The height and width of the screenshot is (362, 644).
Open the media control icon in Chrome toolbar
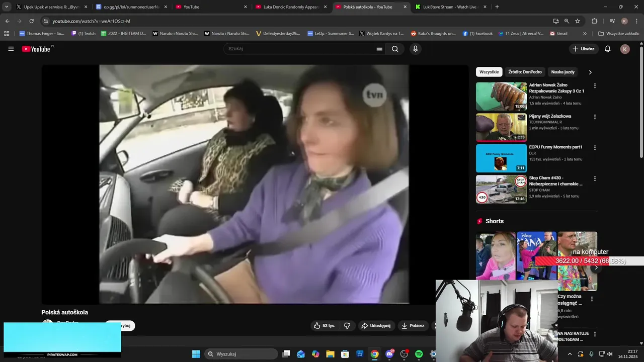612,21
